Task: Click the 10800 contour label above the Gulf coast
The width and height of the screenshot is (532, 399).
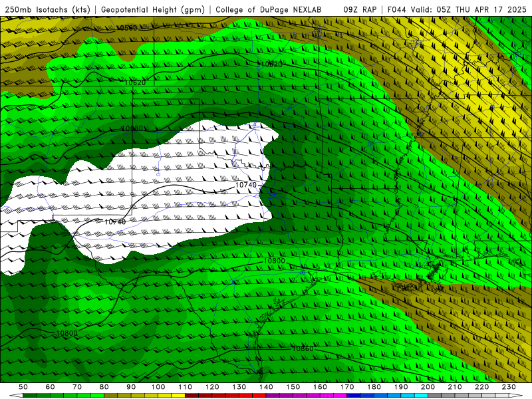Action: (x=274, y=261)
